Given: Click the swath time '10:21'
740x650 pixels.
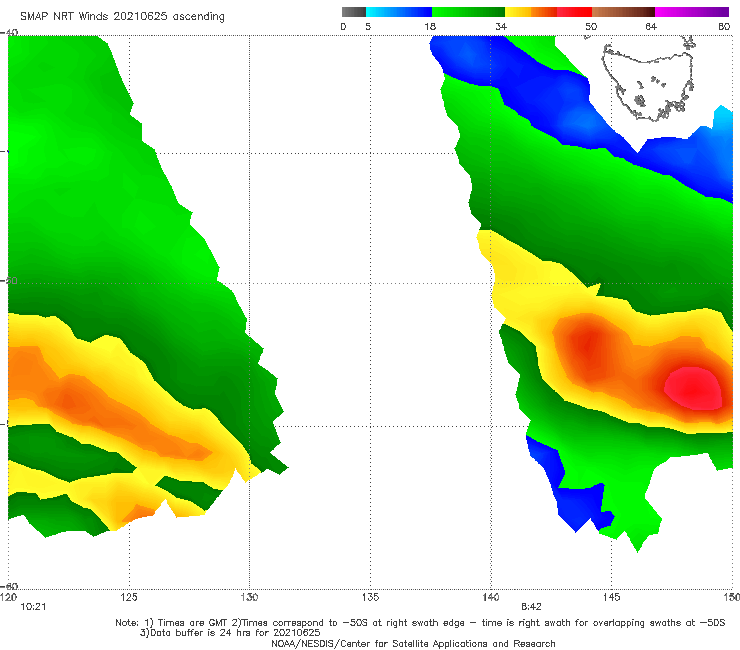Looking at the screenshot, I should click(x=33, y=607).
